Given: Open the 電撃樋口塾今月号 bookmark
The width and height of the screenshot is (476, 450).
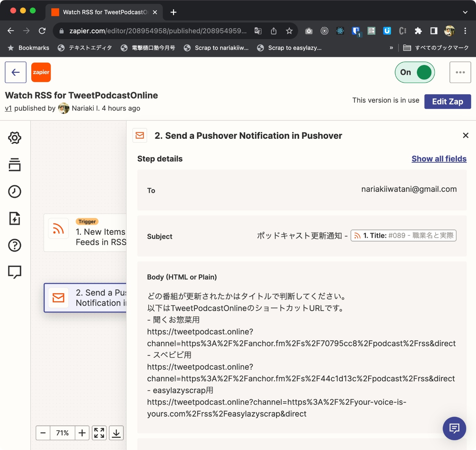Looking at the screenshot, I should (148, 48).
